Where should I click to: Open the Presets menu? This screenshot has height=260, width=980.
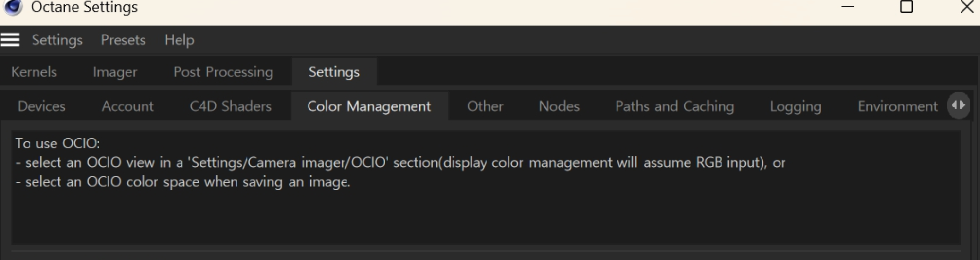click(x=123, y=40)
